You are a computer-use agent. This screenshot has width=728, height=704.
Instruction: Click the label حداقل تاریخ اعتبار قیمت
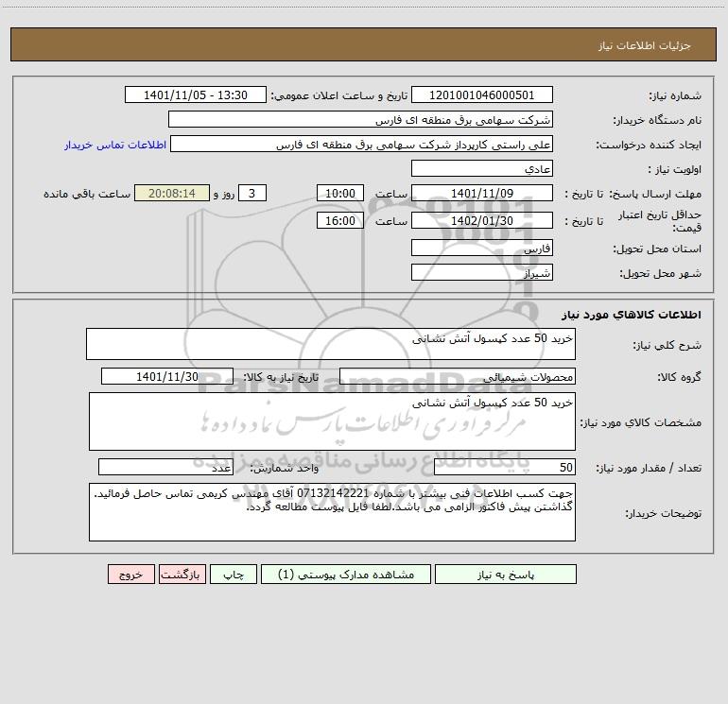660,221
